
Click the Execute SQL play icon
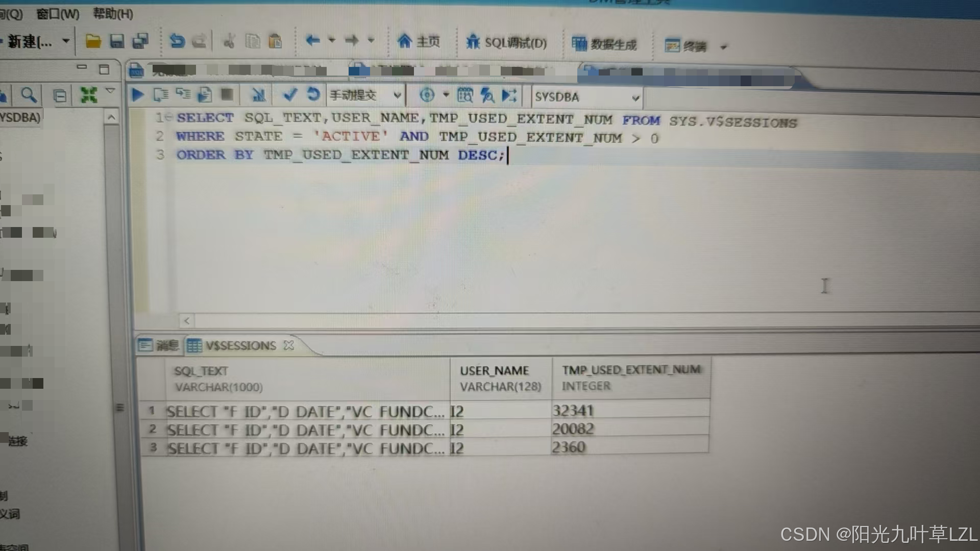137,95
